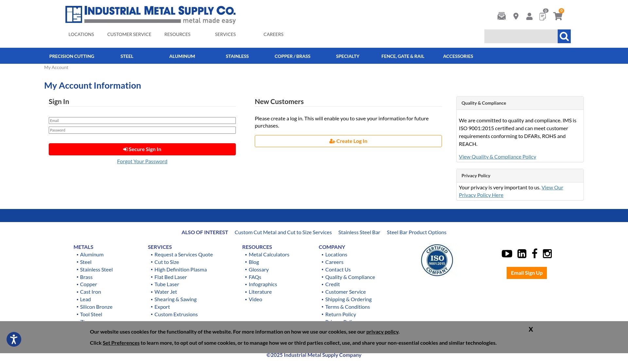Open footer Custom Extrusions link

(x=176, y=315)
